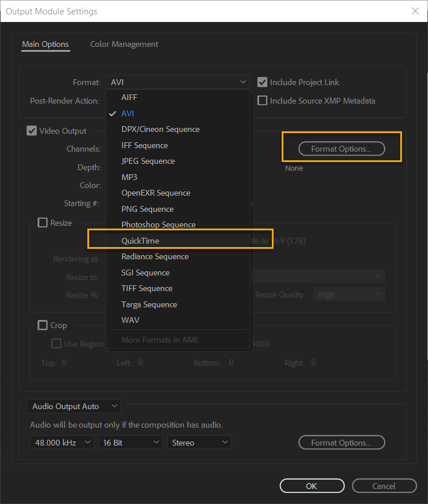
Task: Pick OpenEXR Sequence from the list
Action: (156, 193)
